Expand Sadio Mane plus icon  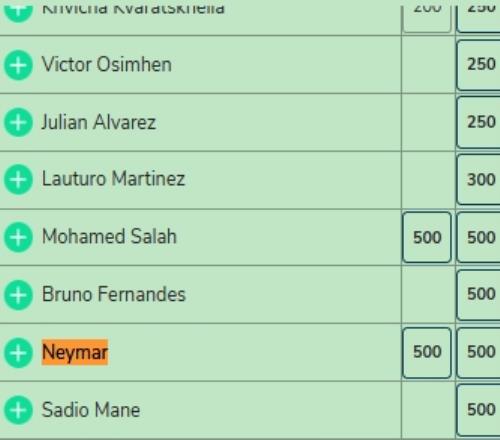[18, 410]
